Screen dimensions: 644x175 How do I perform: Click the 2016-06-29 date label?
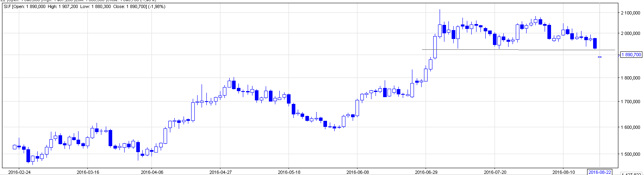click(426, 172)
